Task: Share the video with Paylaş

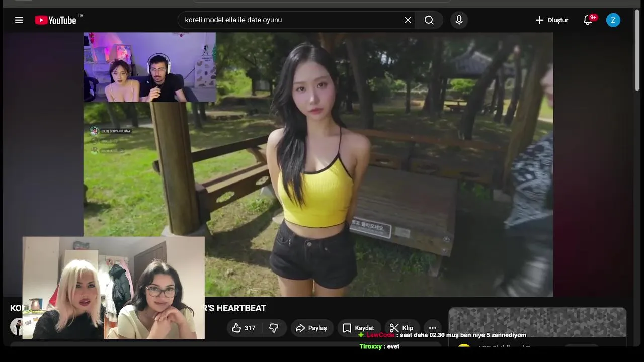Action: 312,328
